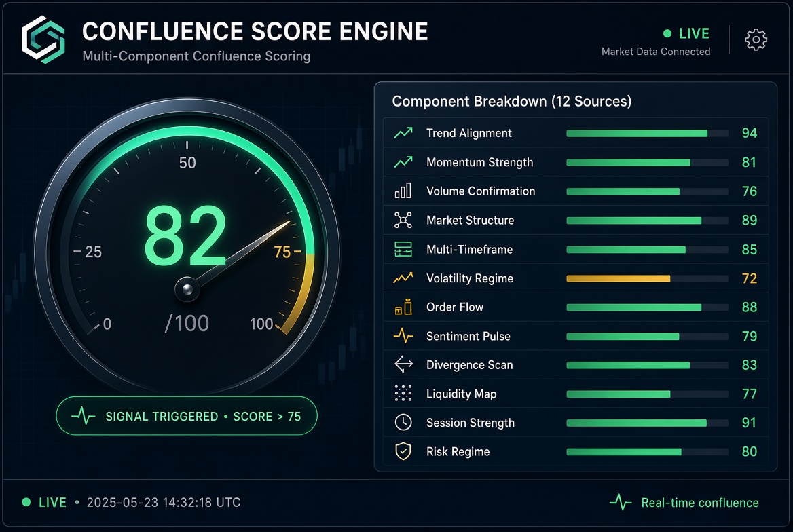The image size is (793, 532).
Task: Click the Trend Alignment arrow icon
Action: (403, 133)
